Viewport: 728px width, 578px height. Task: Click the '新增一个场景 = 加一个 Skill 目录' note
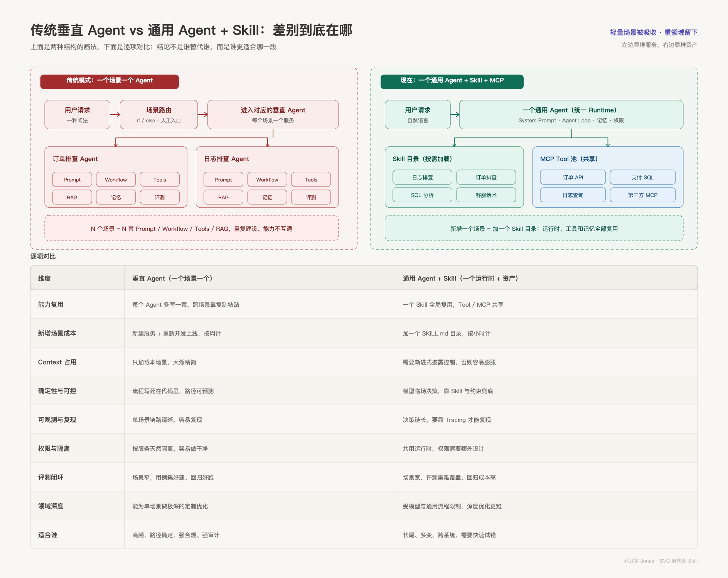pyautogui.click(x=534, y=229)
